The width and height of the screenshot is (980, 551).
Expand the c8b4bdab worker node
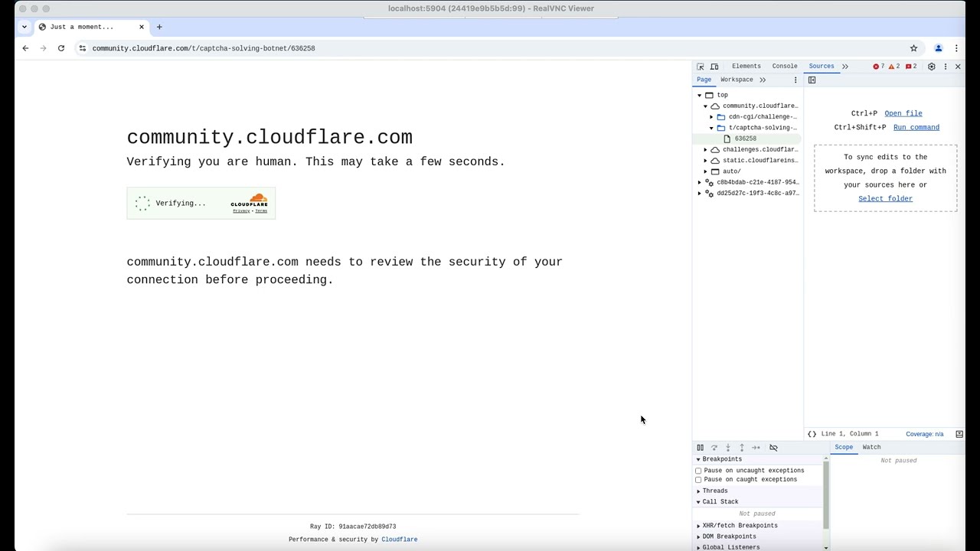point(699,182)
